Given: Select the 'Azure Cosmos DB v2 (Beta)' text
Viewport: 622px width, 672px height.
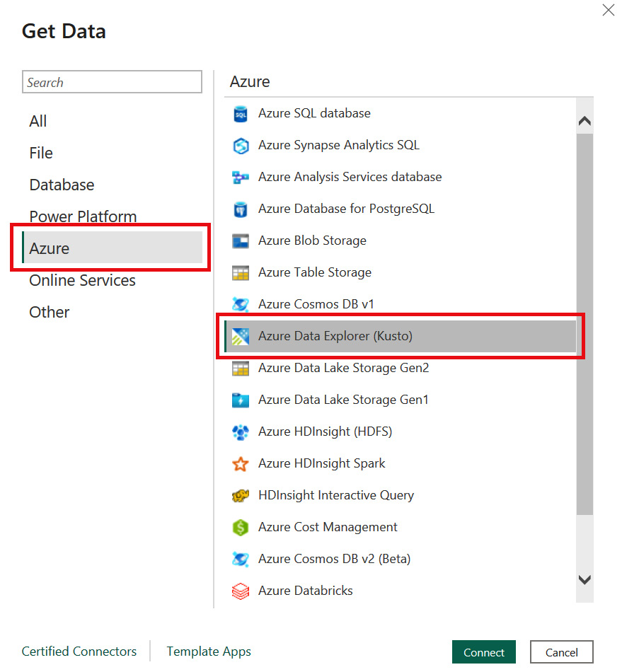Looking at the screenshot, I should point(335,558).
